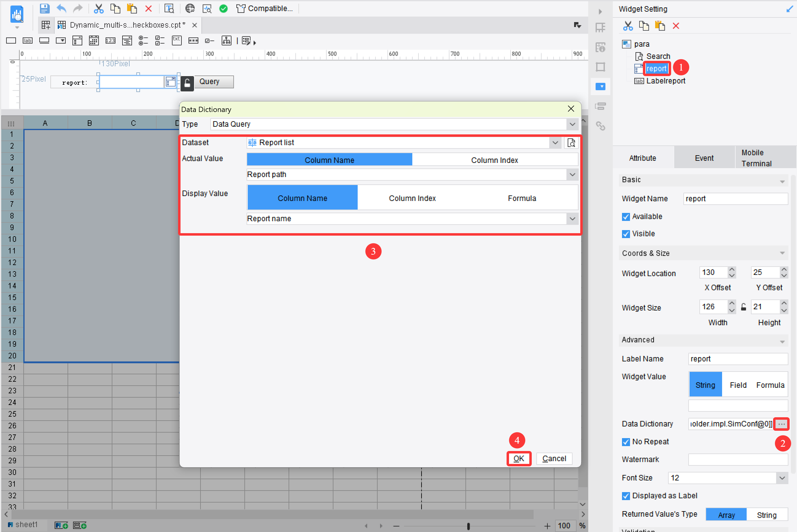This screenshot has height=532, width=797.
Task: Paste using clipboard icon in the top toolbar
Action: click(x=132, y=9)
